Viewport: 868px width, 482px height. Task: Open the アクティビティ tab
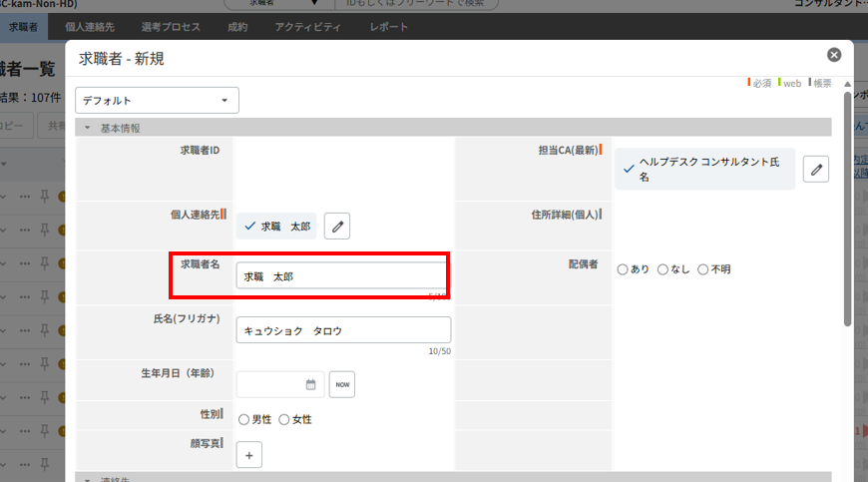tap(307, 27)
